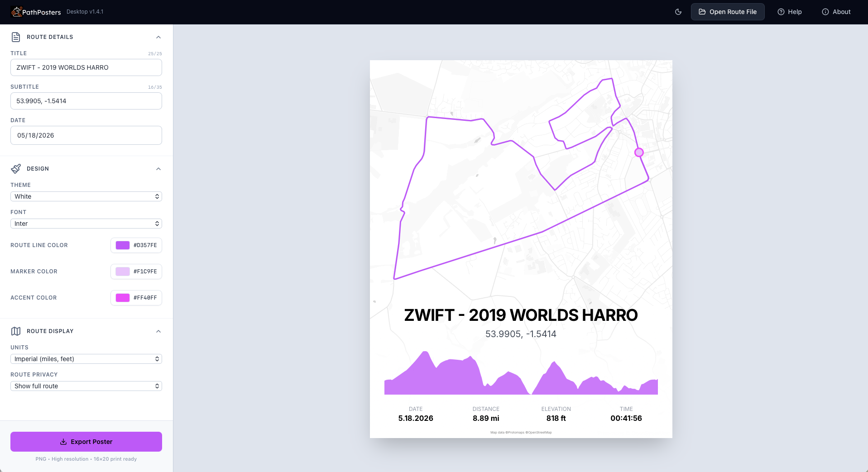Open the Theme dropdown
Screen dimensions: 868x472
tap(86, 196)
